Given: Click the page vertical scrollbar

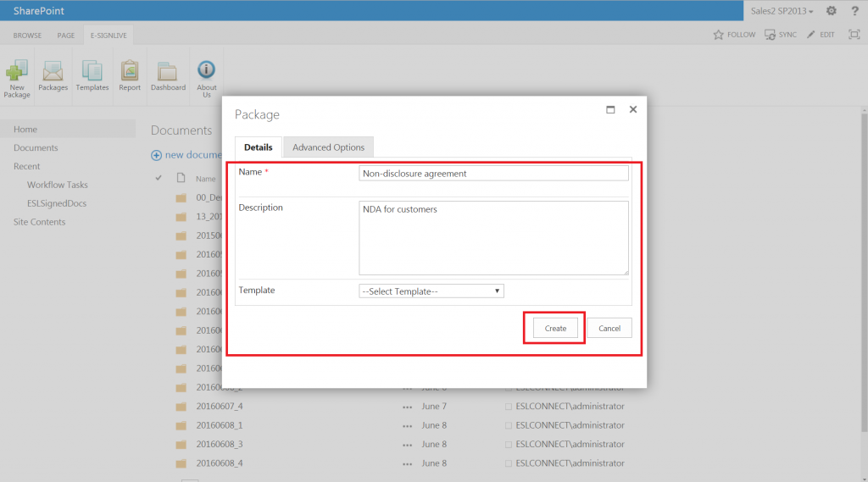Looking at the screenshot, I should pyautogui.click(x=864, y=270).
